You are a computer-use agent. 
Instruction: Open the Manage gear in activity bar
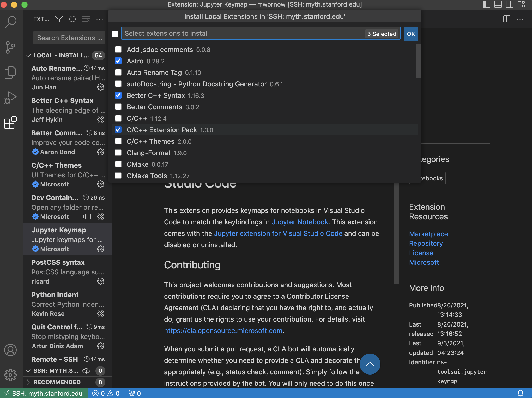point(10,375)
